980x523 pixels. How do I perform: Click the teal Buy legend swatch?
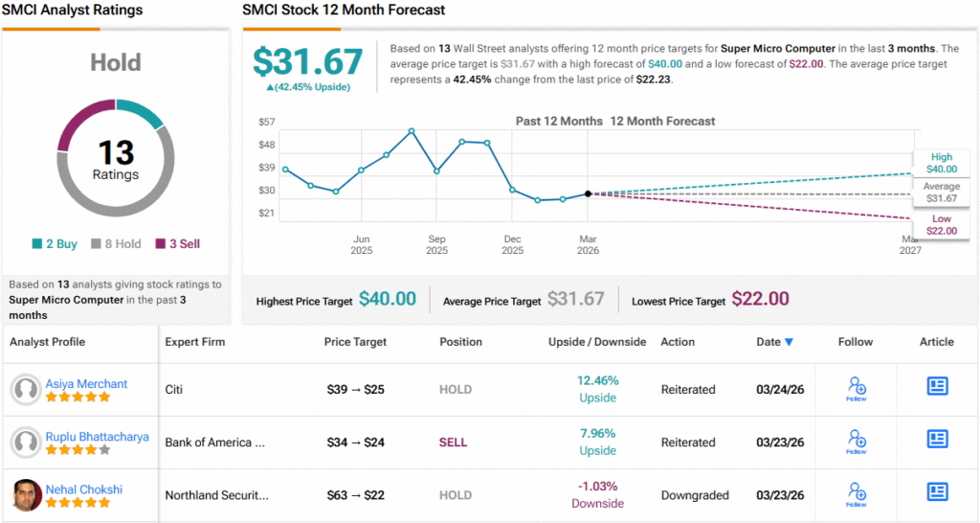(x=37, y=244)
